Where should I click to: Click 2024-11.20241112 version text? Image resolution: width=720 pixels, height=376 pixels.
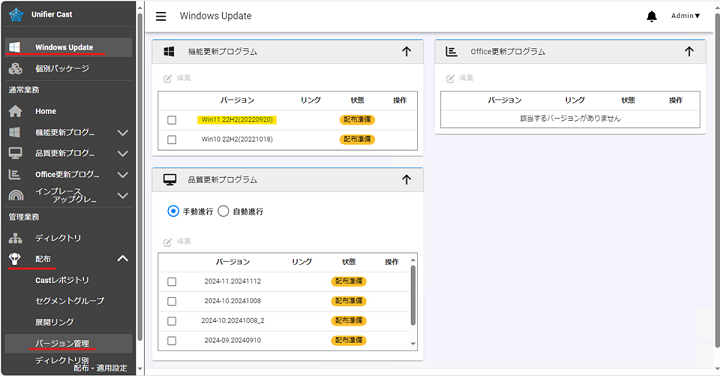click(x=233, y=281)
